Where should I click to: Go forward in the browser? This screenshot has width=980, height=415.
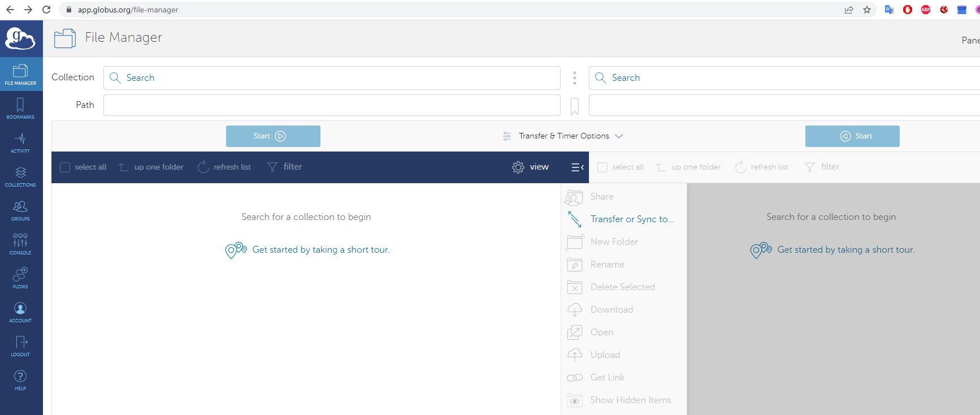pyautogui.click(x=28, y=10)
